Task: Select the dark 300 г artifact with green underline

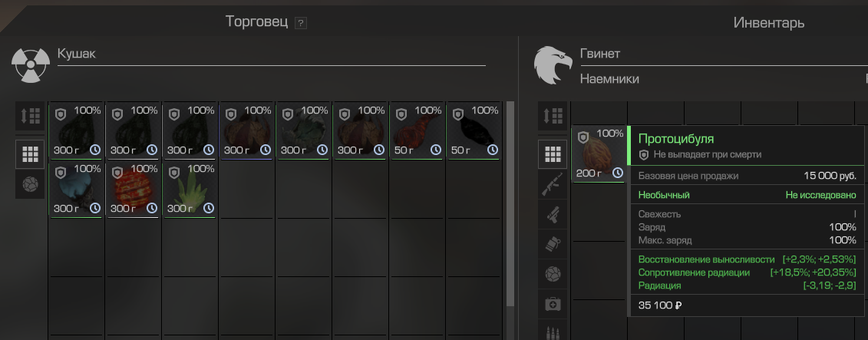Action: (x=77, y=131)
